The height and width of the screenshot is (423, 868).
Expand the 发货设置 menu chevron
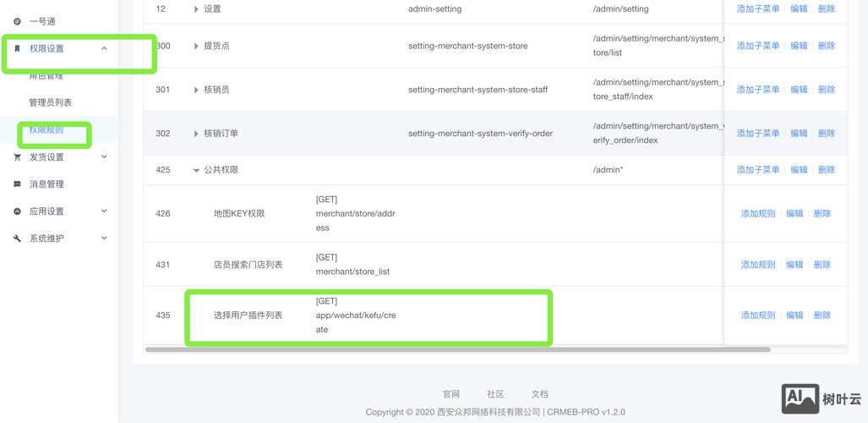tap(104, 157)
